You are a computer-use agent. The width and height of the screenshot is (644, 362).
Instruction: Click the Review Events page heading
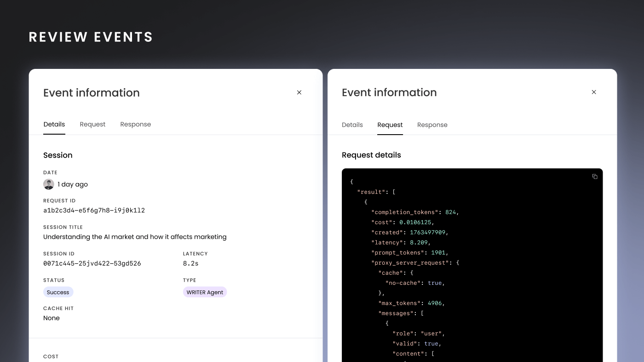click(91, 37)
